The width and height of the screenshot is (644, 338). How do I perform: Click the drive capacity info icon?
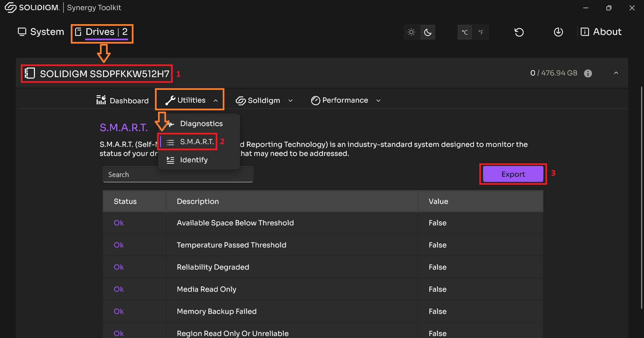588,73
